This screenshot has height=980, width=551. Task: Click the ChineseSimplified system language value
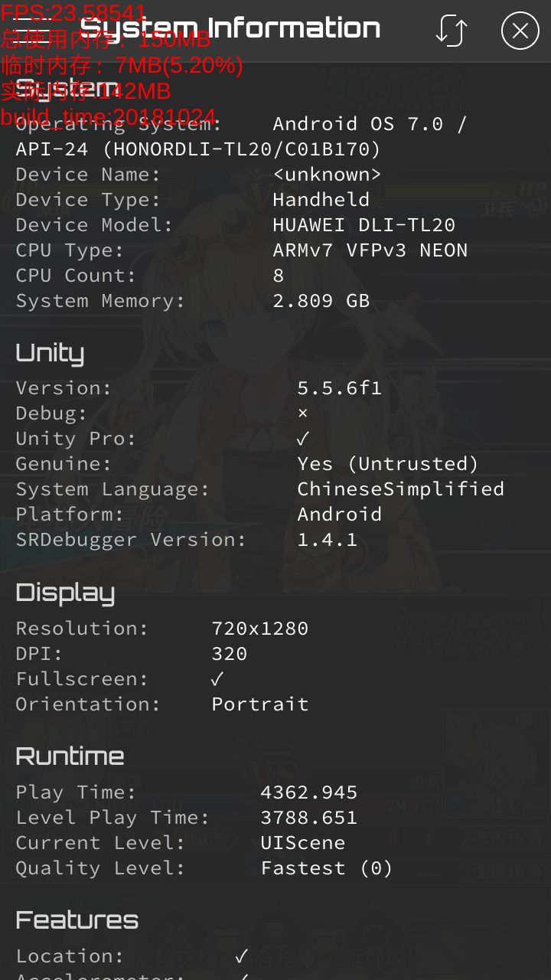401,488
